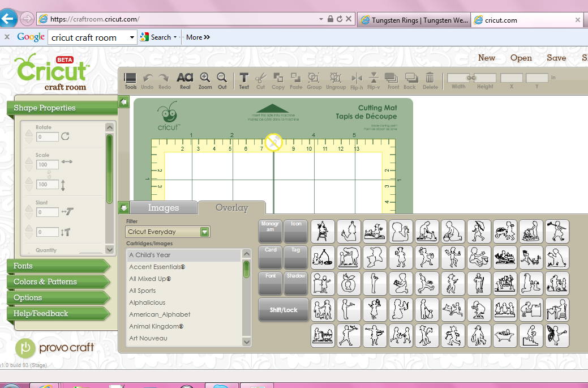Toggle the Font key
Viewport: 588px width, 388px height.
coord(270,283)
